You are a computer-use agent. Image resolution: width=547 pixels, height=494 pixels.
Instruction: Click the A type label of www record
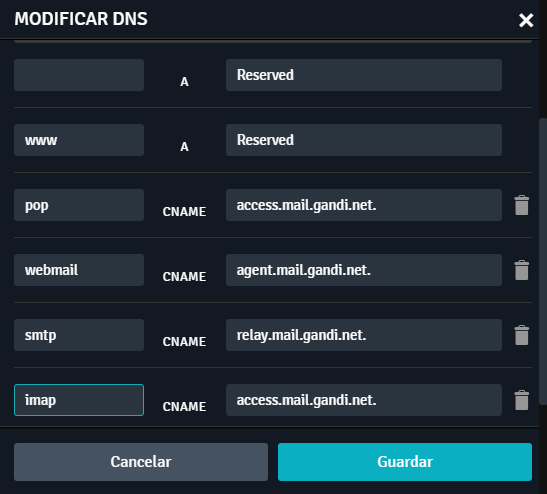(184, 147)
